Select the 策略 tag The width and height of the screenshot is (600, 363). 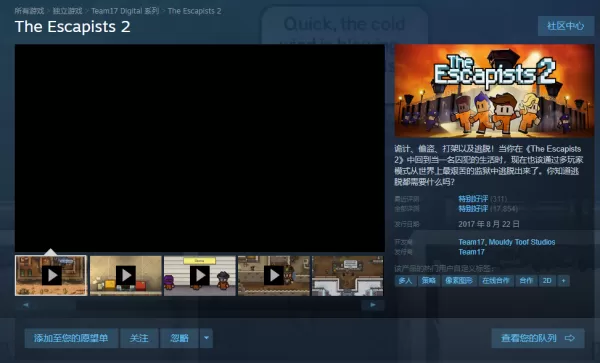(429, 281)
